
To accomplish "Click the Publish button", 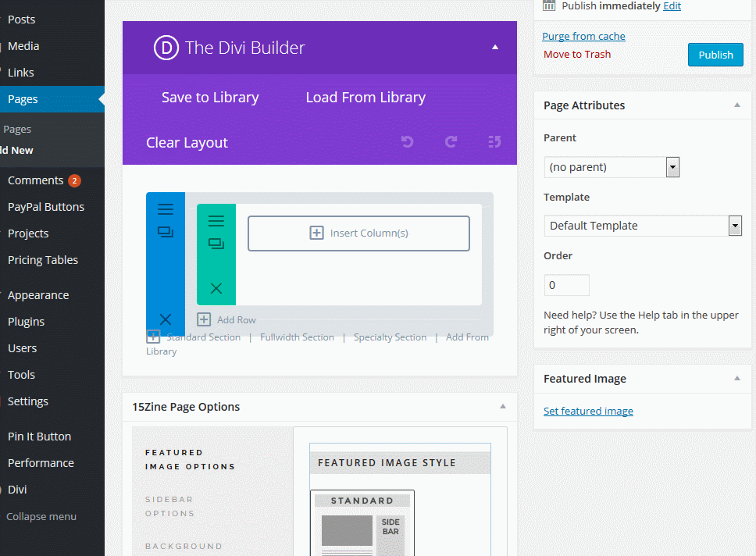I will [x=715, y=55].
